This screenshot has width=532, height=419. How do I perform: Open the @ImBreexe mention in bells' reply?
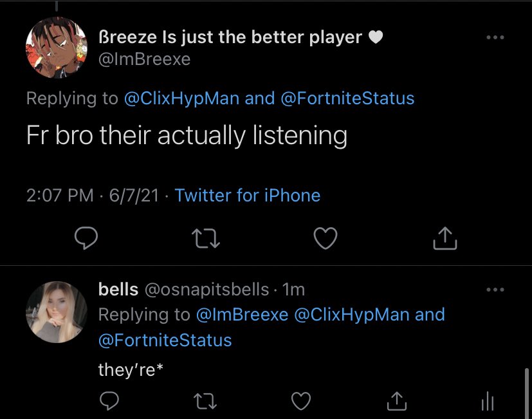241,315
